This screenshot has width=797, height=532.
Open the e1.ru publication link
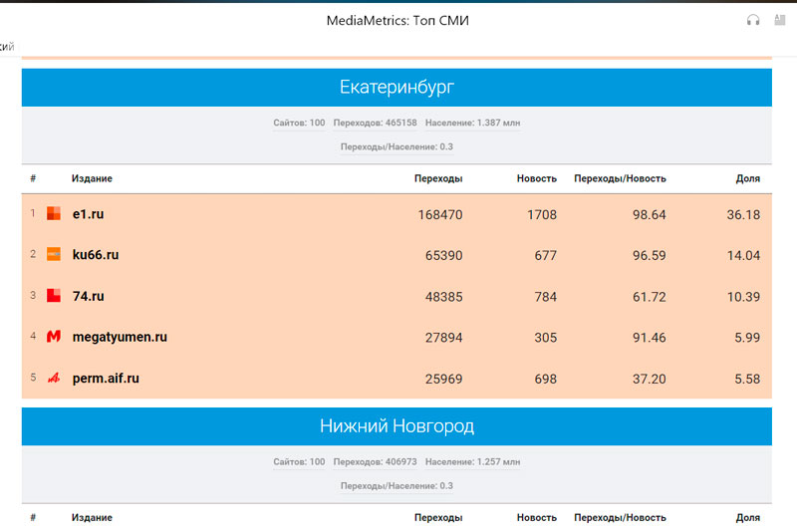click(x=88, y=213)
